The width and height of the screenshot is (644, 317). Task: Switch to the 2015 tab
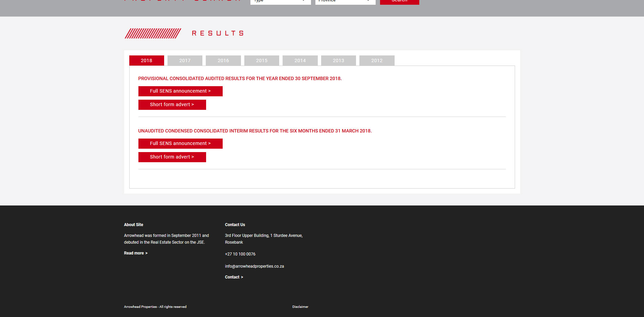point(262,60)
